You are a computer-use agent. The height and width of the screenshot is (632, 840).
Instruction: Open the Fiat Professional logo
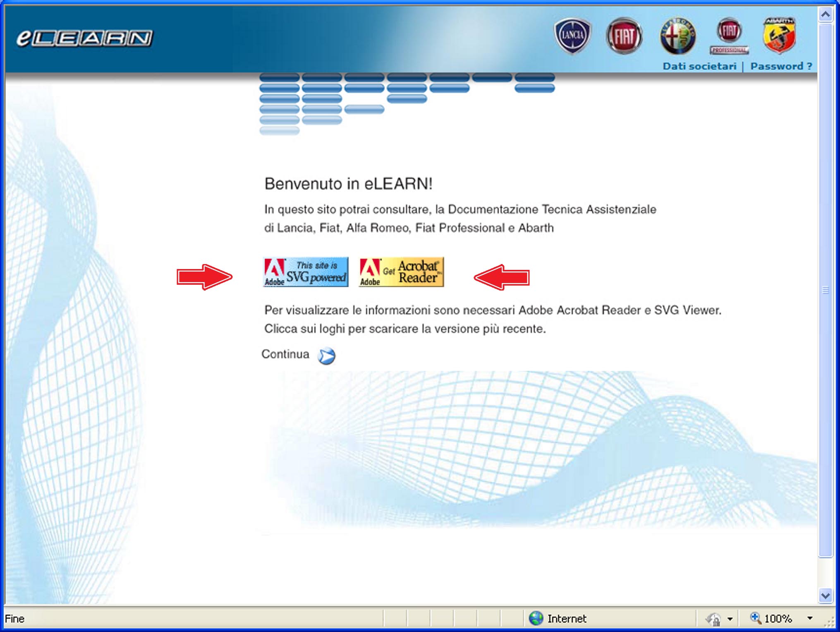(x=729, y=36)
